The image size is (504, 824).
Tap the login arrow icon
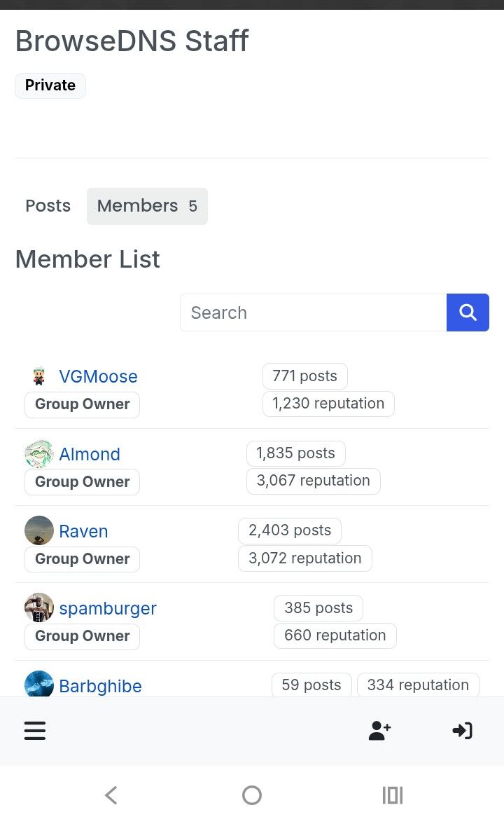click(x=462, y=730)
